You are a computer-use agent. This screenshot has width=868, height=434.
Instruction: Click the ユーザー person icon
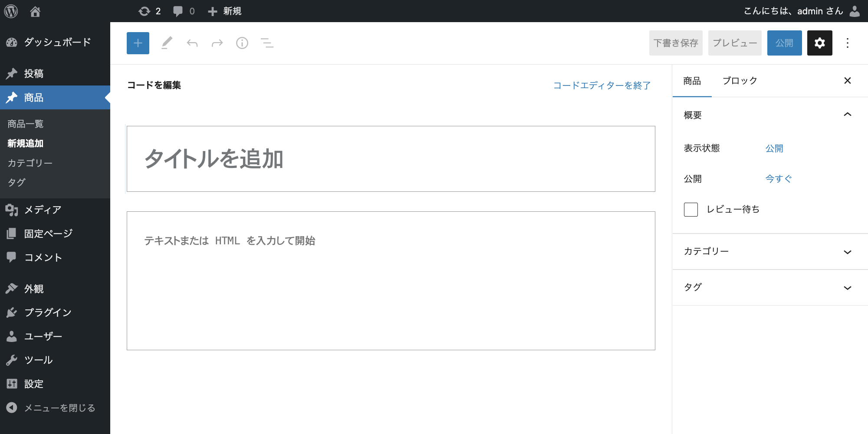click(12, 336)
